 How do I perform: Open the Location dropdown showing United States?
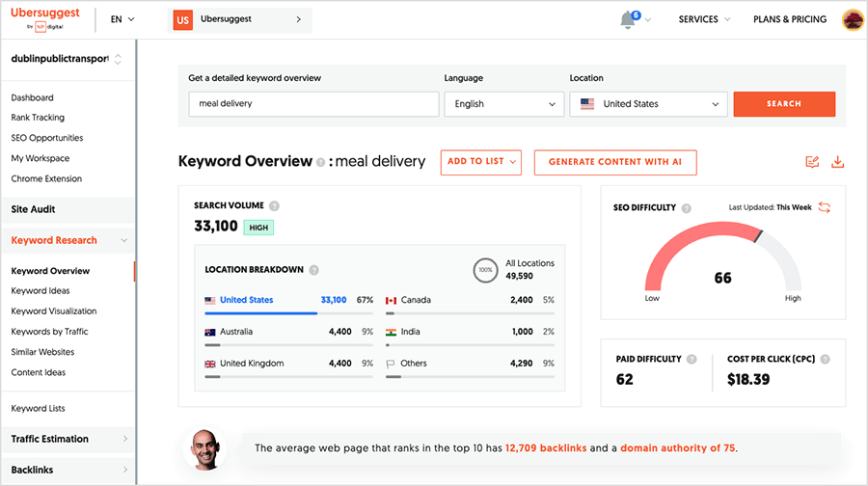(x=648, y=104)
